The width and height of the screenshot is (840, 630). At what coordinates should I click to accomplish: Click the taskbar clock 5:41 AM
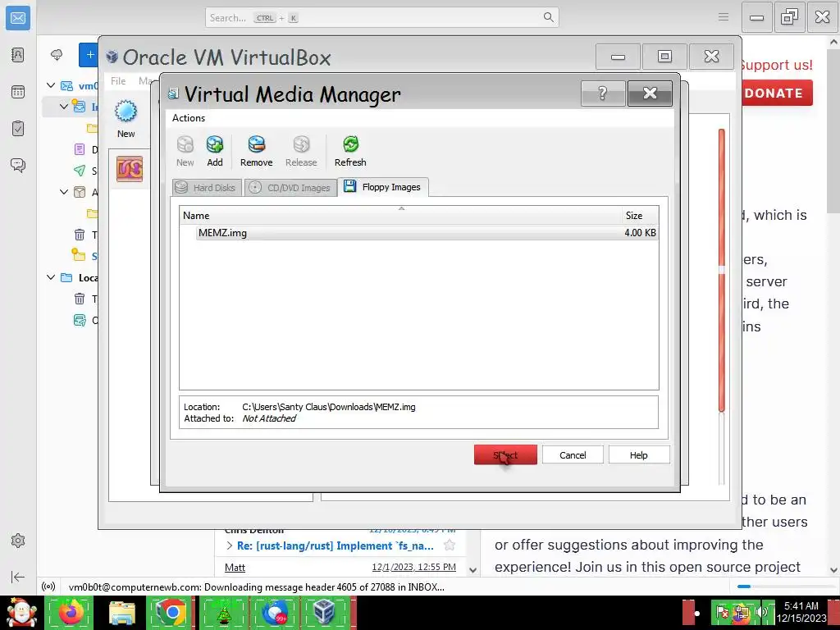(x=801, y=606)
